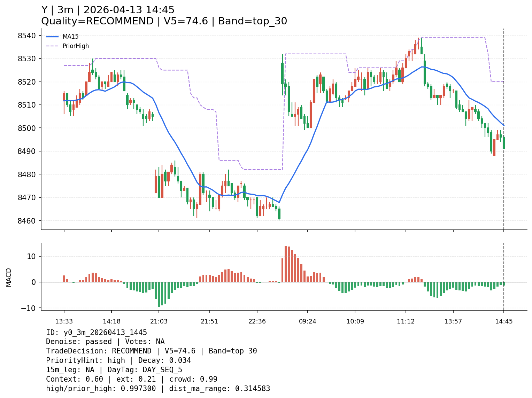This screenshot has height=398, width=532.
Task: Click the 8460 price axis label
Action: pos(27,221)
